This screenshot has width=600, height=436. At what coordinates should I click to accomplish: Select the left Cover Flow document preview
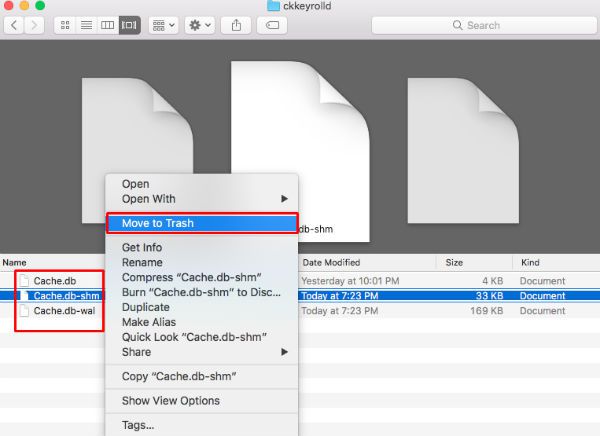click(x=137, y=150)
